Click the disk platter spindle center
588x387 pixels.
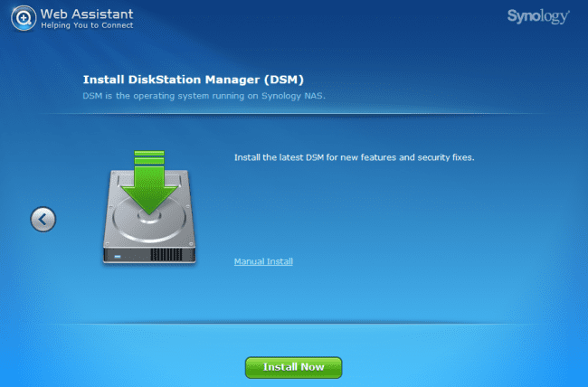click(x=147, y=217)
